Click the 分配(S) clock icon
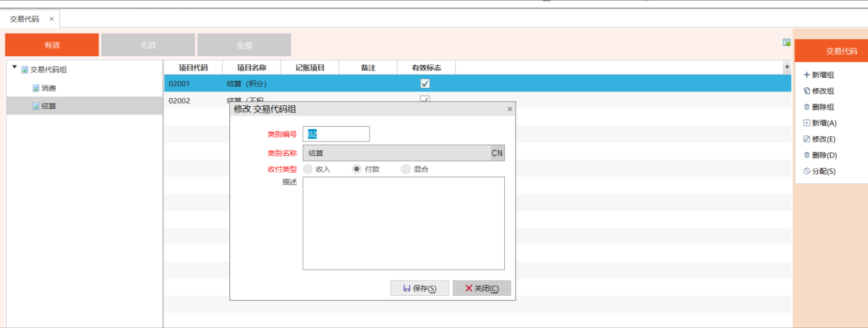Screen dimensions: 868x328 (x=807, y=171)
